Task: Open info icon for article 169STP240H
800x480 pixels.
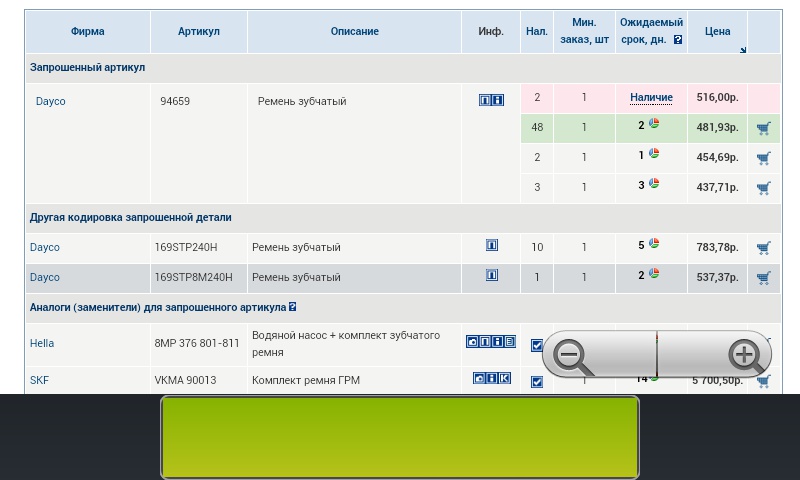Action: coord(492,245)
